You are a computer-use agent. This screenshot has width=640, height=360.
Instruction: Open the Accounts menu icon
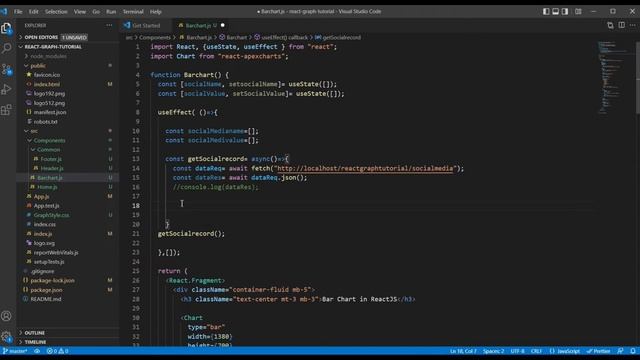[x=7, y=316]
